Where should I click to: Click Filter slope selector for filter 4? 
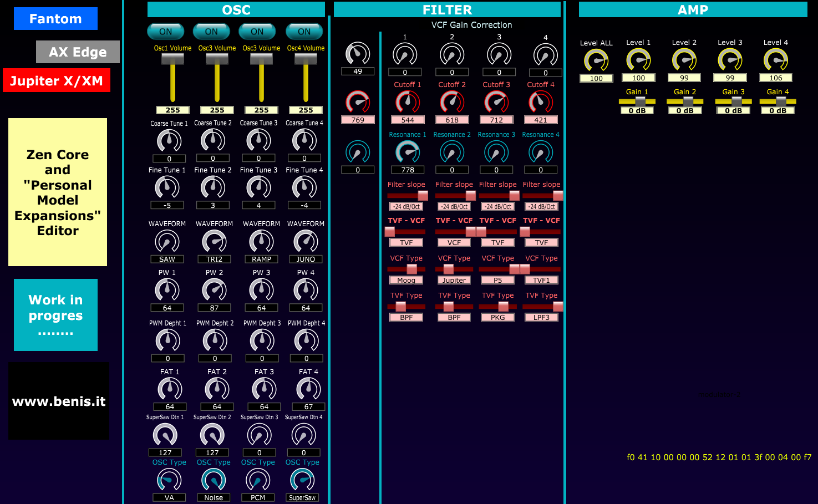pos(542,196)
